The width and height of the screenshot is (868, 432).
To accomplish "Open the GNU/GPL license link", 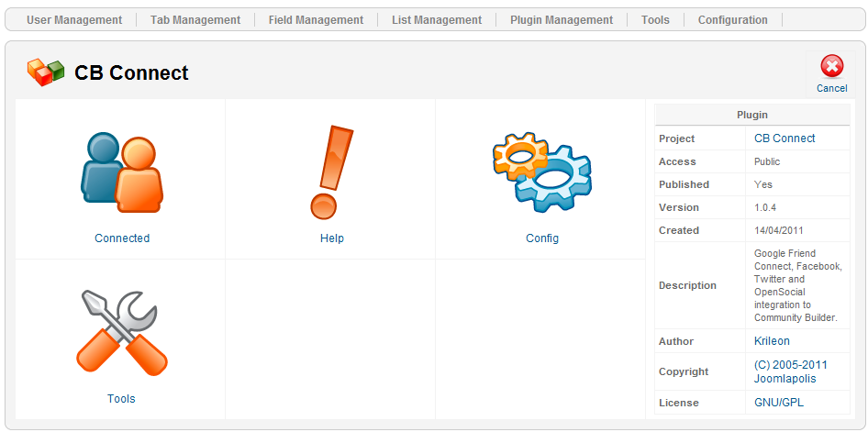I will [779, 403].
